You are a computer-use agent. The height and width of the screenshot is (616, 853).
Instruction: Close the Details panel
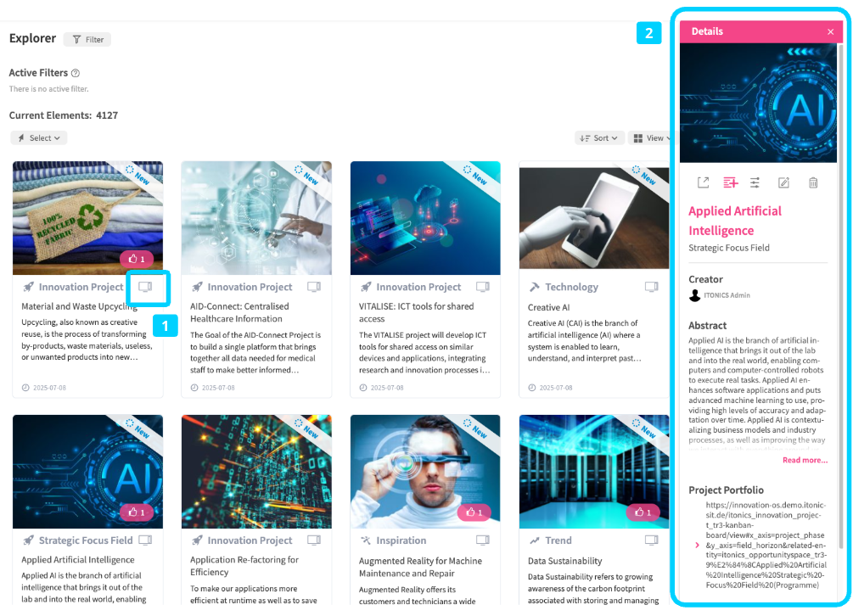pyautogui.click(x=830, y=31)
